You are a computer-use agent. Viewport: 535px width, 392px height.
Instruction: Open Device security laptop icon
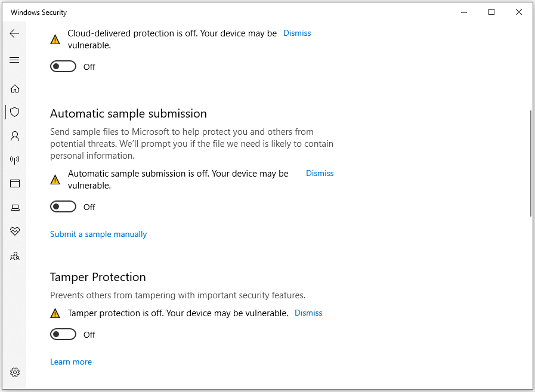[15, 208]
